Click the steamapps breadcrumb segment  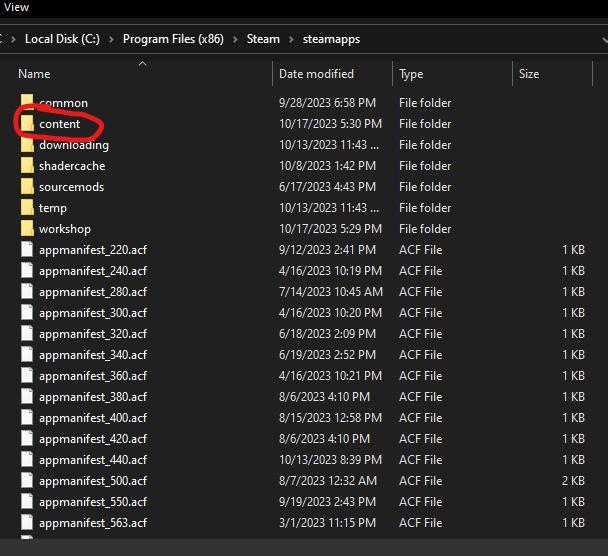coord(331,39)
